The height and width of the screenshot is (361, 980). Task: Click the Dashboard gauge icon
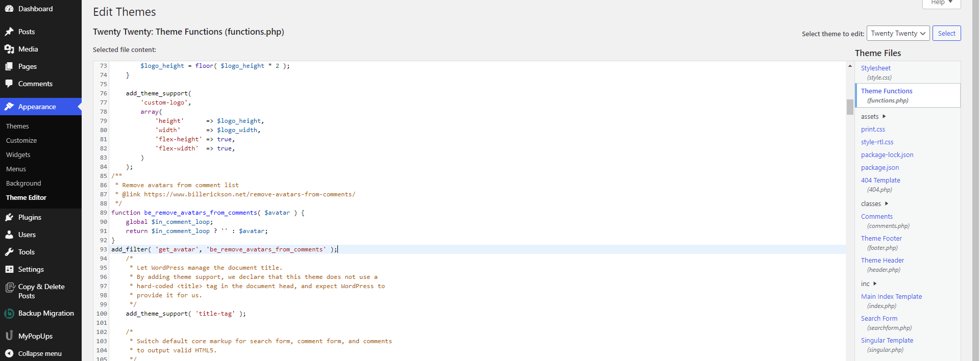pyautogui.click(x=9, y=9)
